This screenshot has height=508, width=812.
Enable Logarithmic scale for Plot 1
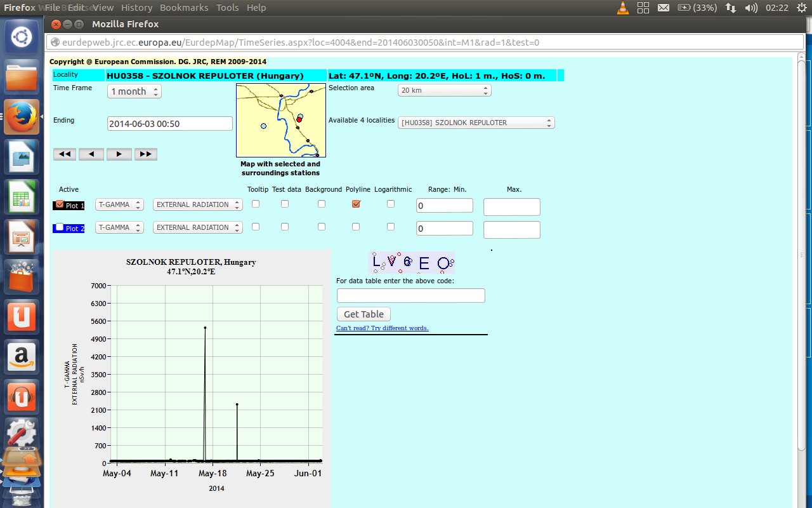click(391, 204)
